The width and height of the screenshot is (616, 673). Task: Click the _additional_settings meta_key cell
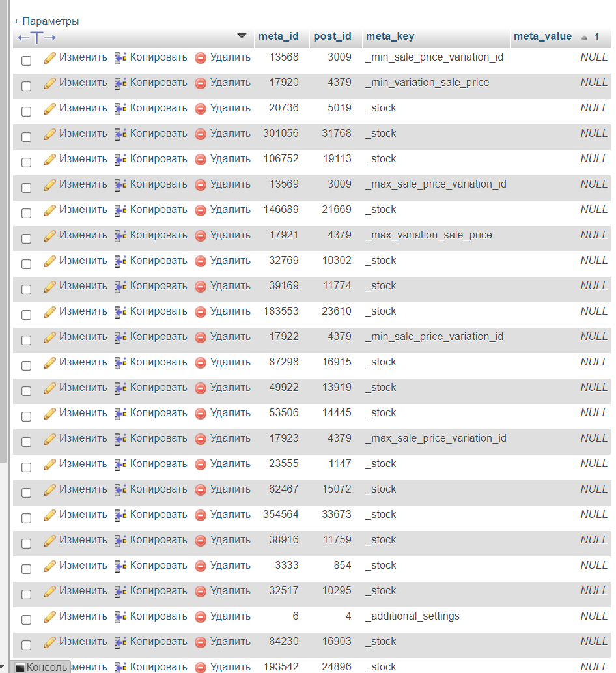tap(412, 616)
